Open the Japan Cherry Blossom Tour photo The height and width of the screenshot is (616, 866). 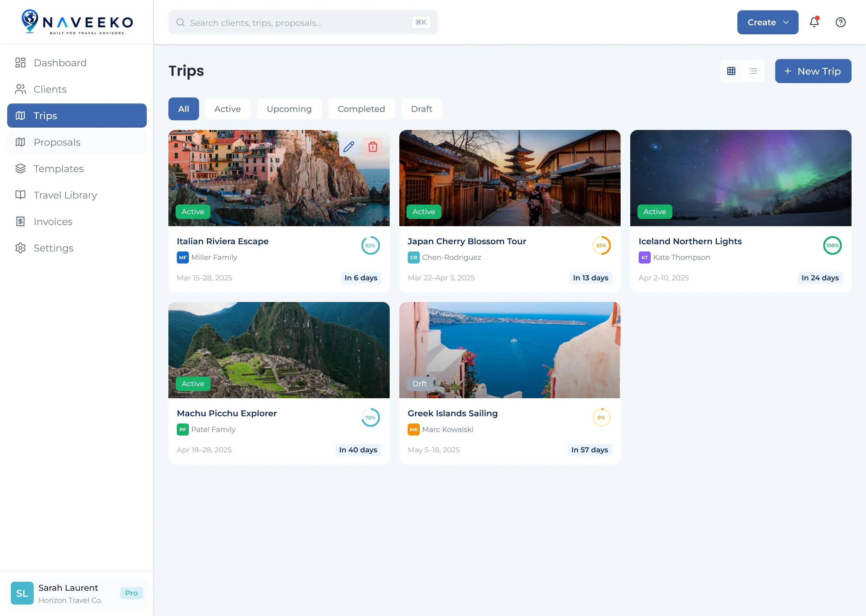click(510, 178)
